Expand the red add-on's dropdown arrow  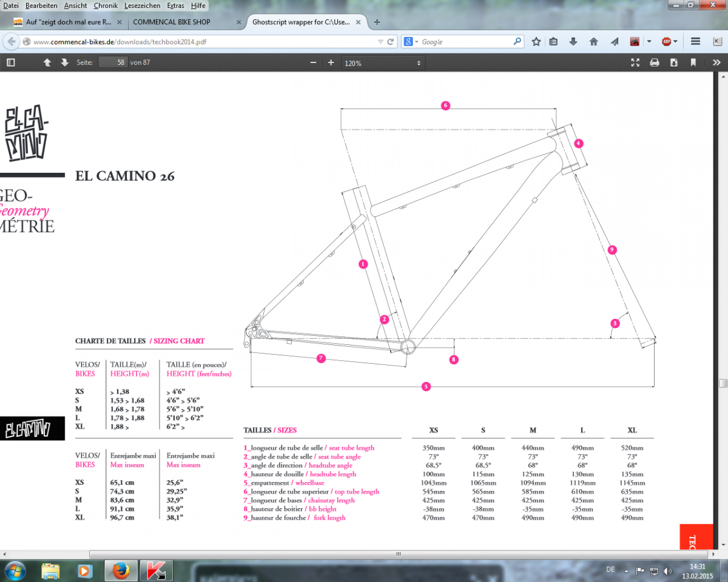(x=649, y=42)
